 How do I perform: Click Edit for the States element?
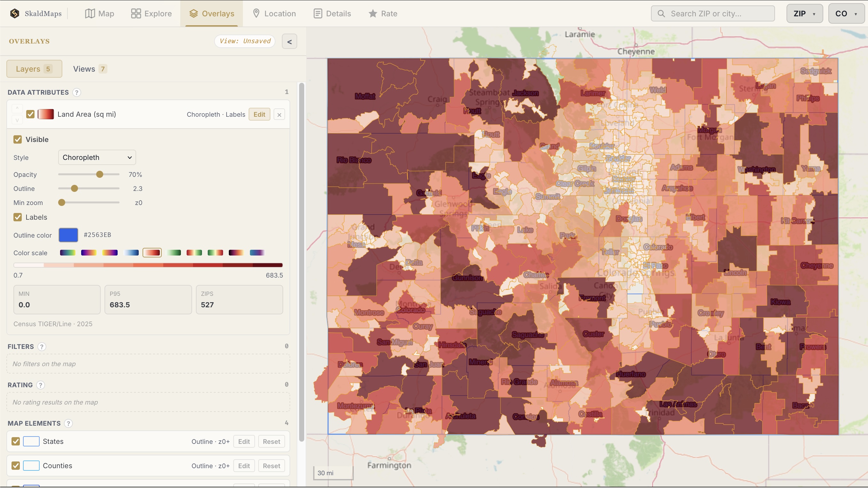(244, 441)
